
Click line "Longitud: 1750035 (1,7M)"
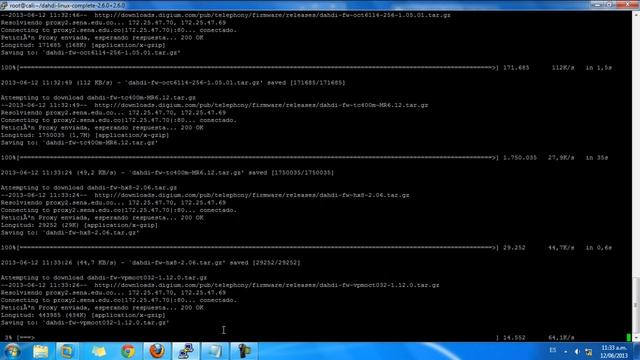[84, 135]
